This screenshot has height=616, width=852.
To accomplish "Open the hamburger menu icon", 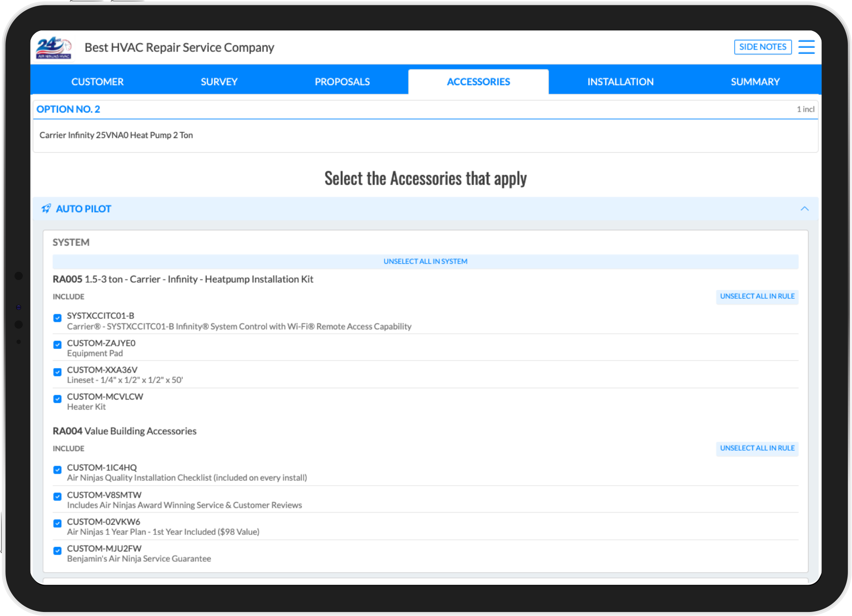I will 806,47.
